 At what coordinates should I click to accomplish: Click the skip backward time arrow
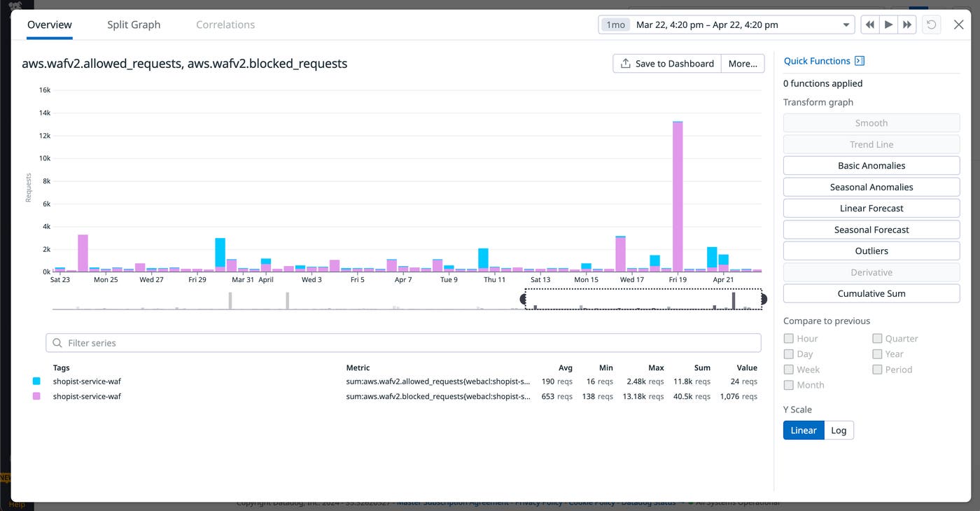pyautogui.click(x=869, y=24)
